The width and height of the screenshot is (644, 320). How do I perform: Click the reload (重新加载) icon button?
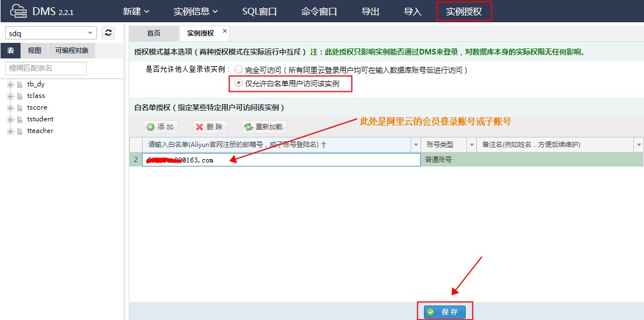(248, 127)
